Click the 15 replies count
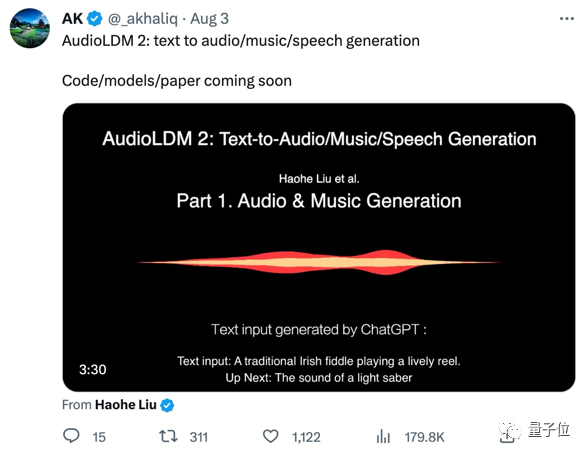The width and height of the screenshot is (588, 455). click(99, 437)
